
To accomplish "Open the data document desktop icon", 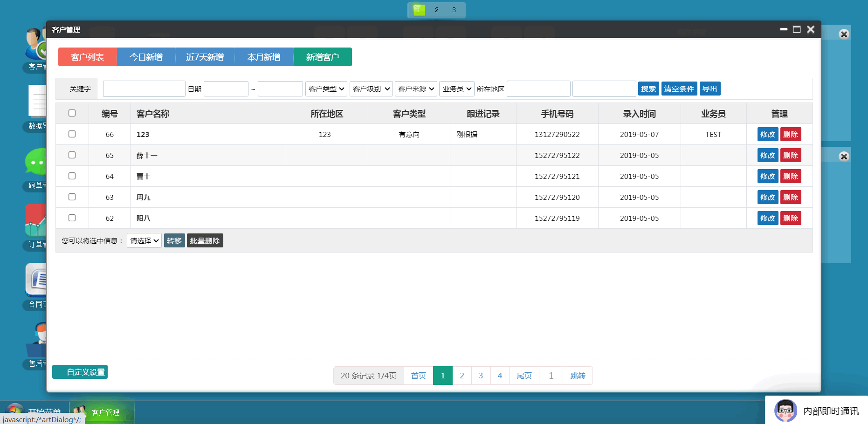I will point(36,101).
